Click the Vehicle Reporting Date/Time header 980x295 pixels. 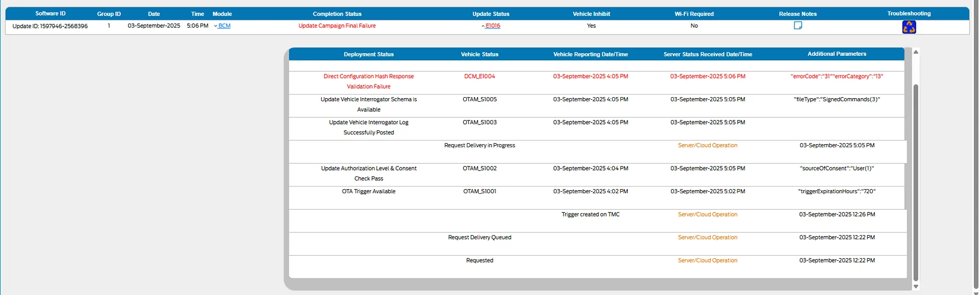click(590, 54)
